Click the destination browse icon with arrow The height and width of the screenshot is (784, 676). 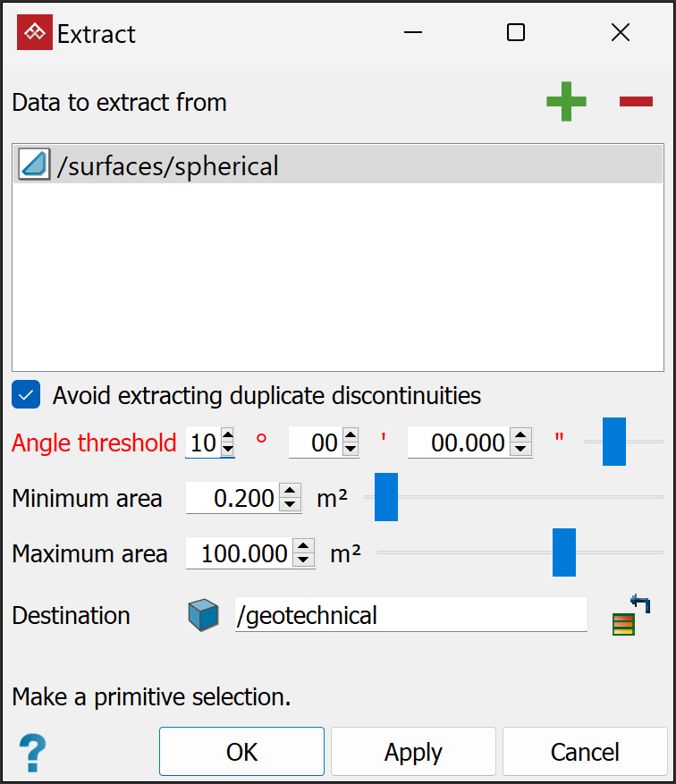(630, 615)
